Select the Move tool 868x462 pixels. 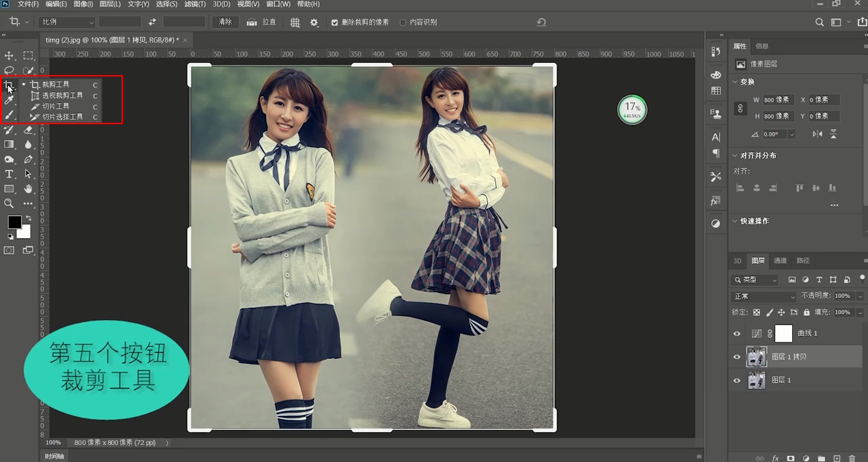tap(9, 55)
